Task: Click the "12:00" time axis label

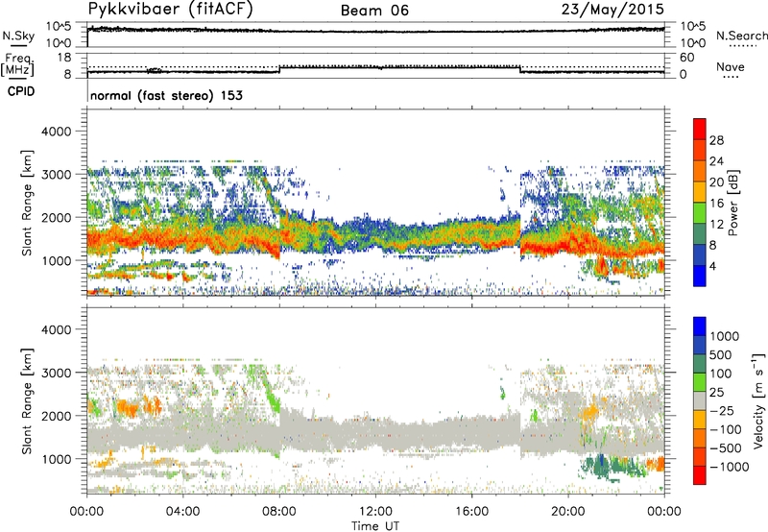Action: coord(375,512)
